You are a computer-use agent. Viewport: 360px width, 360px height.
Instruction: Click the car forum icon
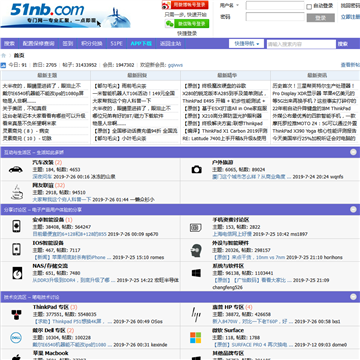coord(16,169)
